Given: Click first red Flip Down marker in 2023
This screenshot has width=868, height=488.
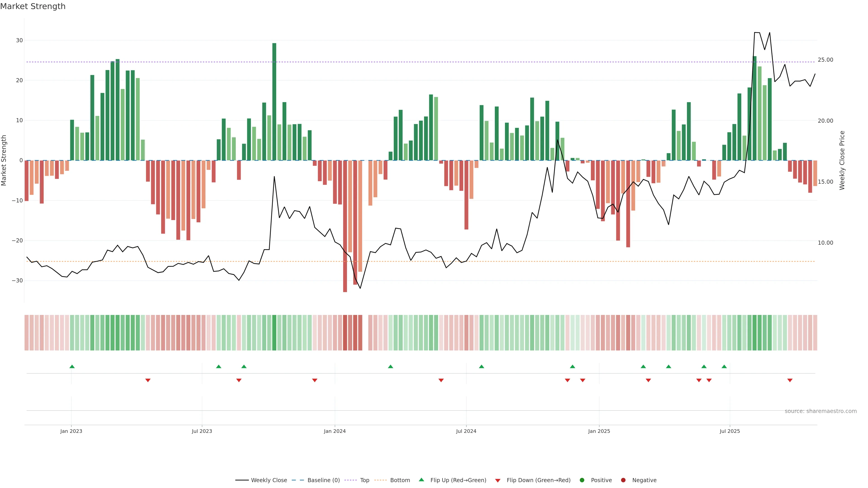Looking at the screenshot, I should click(148, 380).
